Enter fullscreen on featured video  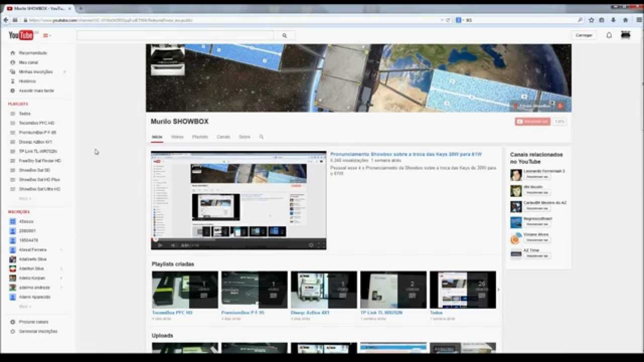tap(321, 245)
